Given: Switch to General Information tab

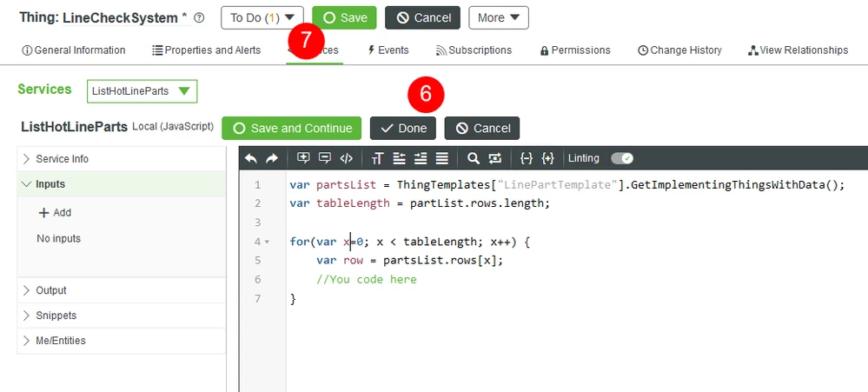Looking at the screenshot, I should point(74,50).
